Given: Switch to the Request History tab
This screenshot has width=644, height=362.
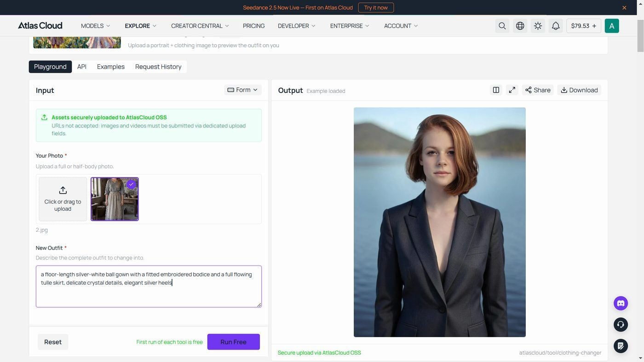Looking at the screenshot, I should (158, 67).
